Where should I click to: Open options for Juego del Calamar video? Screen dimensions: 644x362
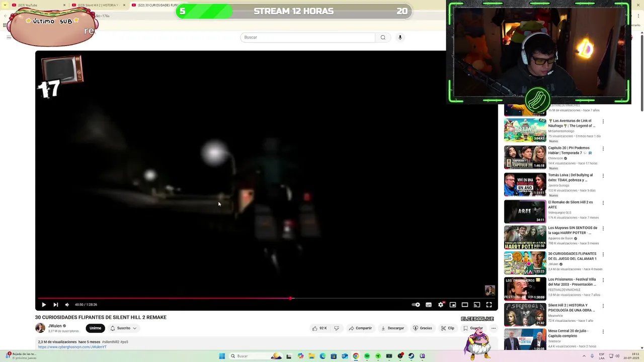pyautogui.click(x=603, y=255)
